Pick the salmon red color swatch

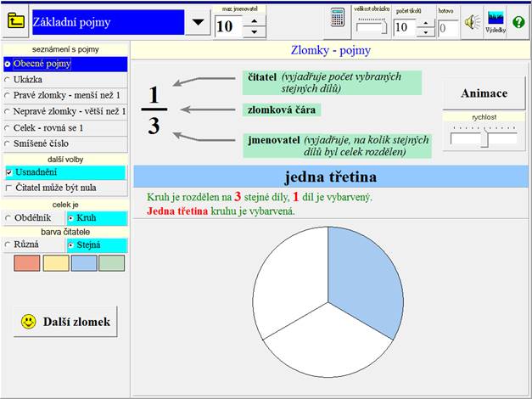[27, 263]
